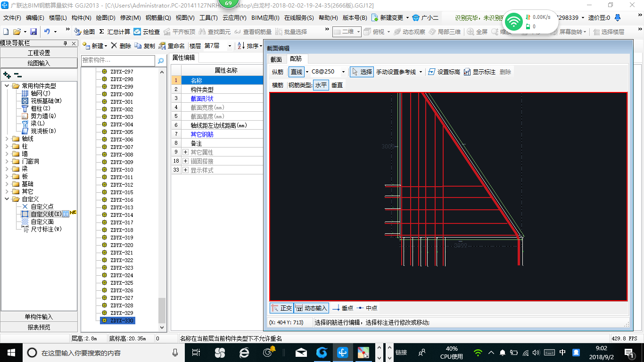Viewport: 644px width, 362px height.
Task: Click 新建 new component button
Action: click(x=95, y=46)
